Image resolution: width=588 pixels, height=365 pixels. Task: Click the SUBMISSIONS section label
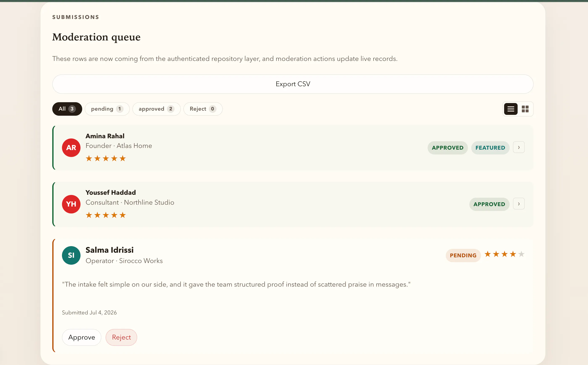pos(76,17)
